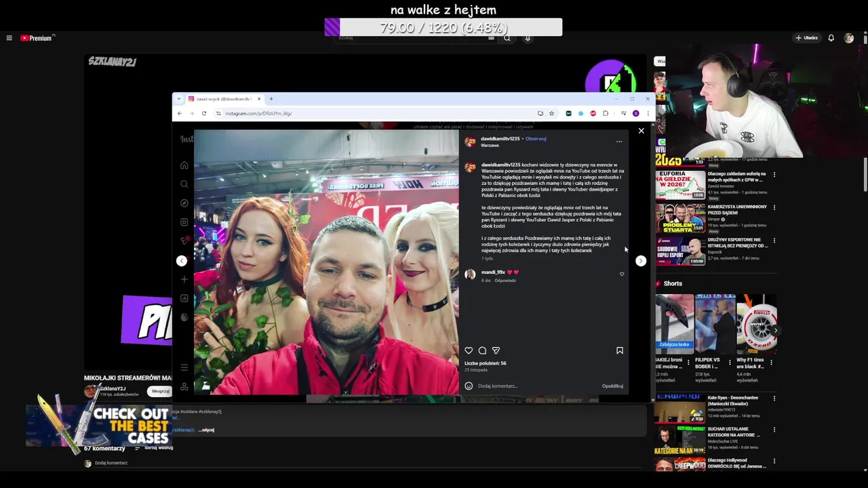Click the Opublikuj post button
Screen dimensions: 868x488
612,386
